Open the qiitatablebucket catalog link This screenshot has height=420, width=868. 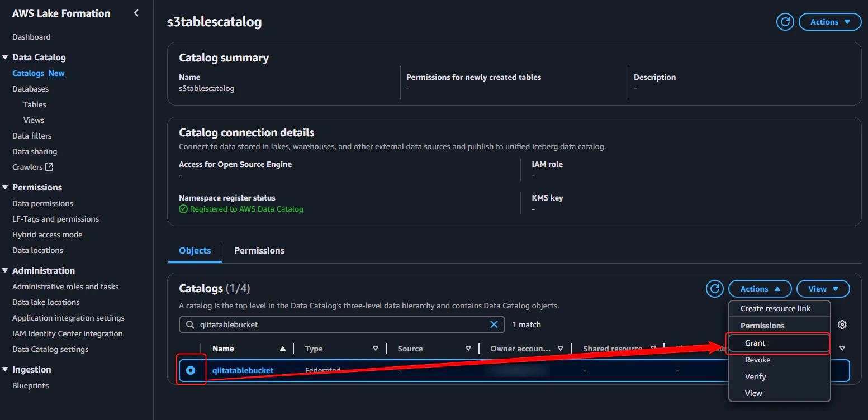click(x=243, y=370)
